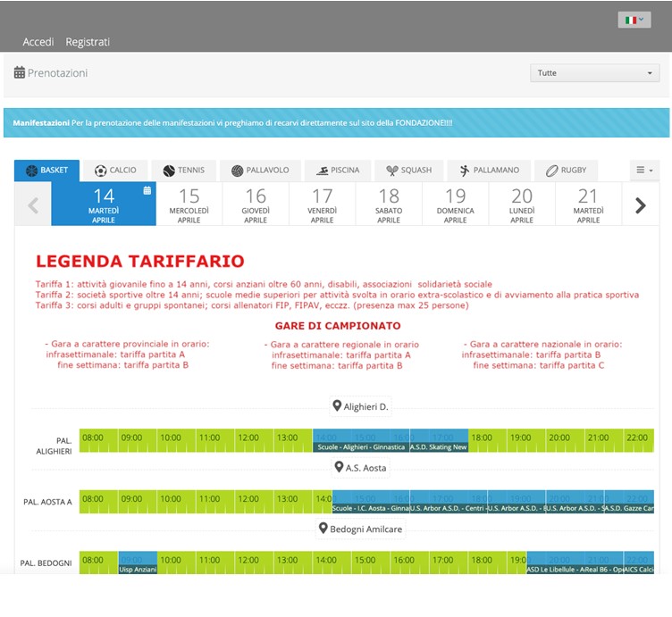Select Lunedì 20 Aprile date
The height and width of the screenshot is (617, 672).
point(522,204)
